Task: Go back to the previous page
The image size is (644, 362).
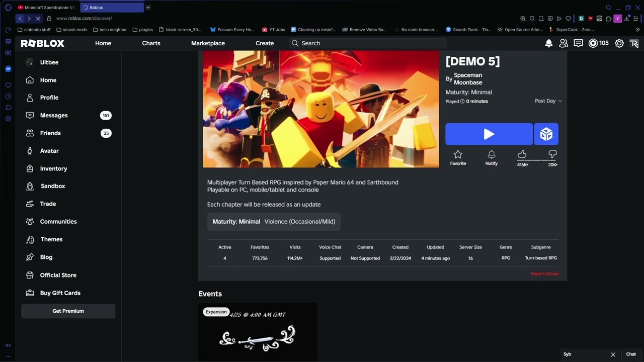Action: click(20, 19)
